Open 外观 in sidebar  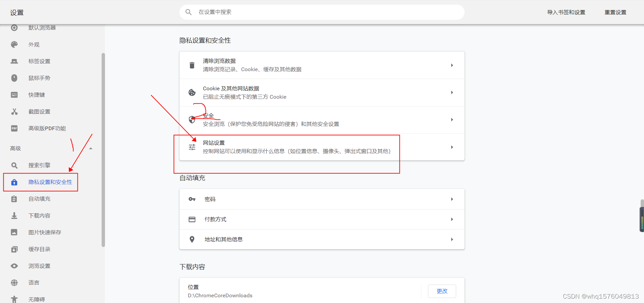pyautogui.click(x=34, y=44)
